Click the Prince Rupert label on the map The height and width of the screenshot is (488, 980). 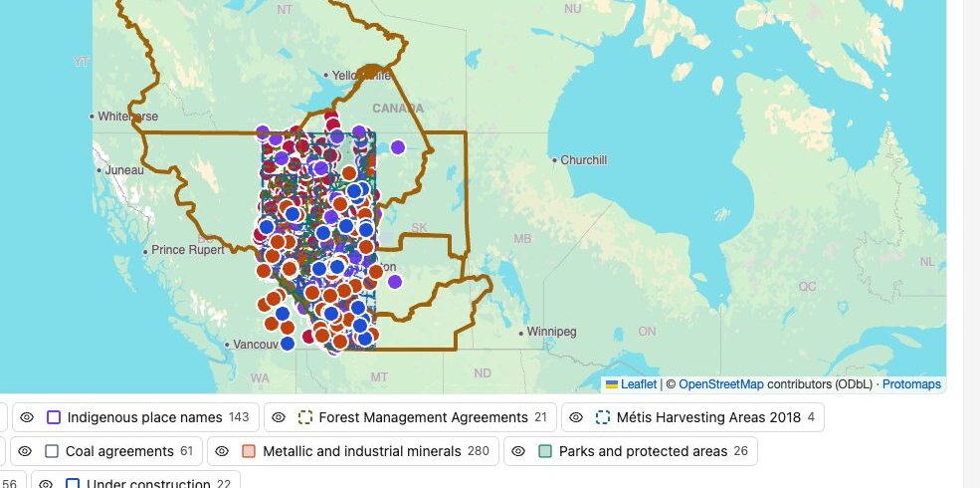[x=187, y=250]
